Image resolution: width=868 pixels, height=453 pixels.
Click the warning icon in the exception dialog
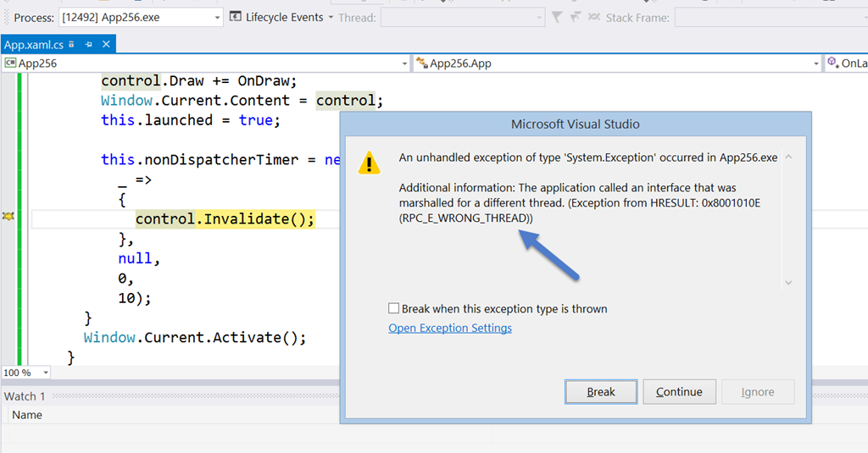(x=370, y=163)
